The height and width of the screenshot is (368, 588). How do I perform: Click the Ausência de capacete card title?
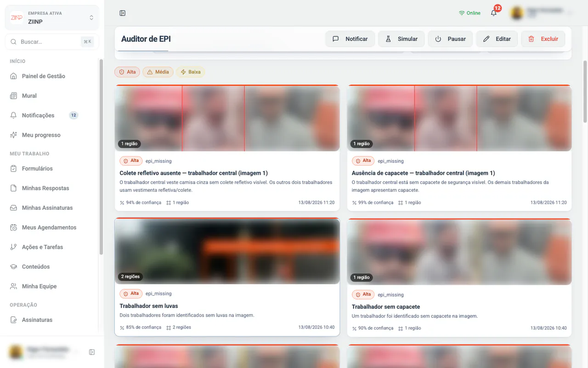(x=423, y=173)
